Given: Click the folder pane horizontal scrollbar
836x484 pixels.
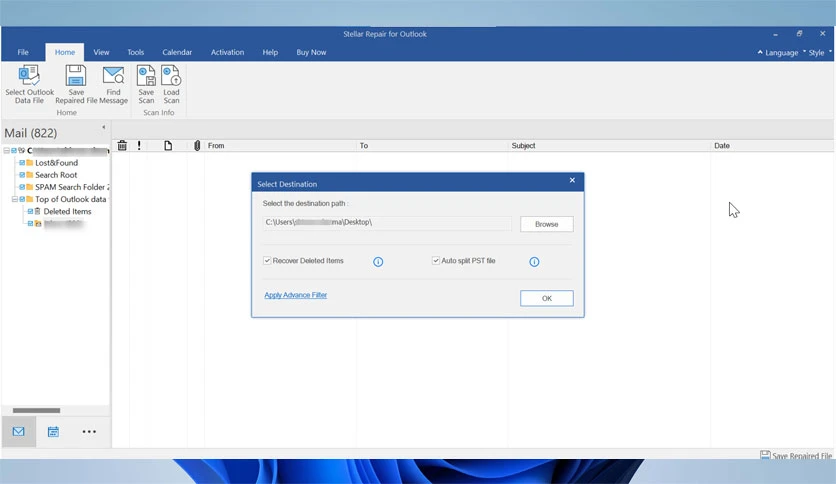Looking at the screenshot, I should click(x=36, y=410).
